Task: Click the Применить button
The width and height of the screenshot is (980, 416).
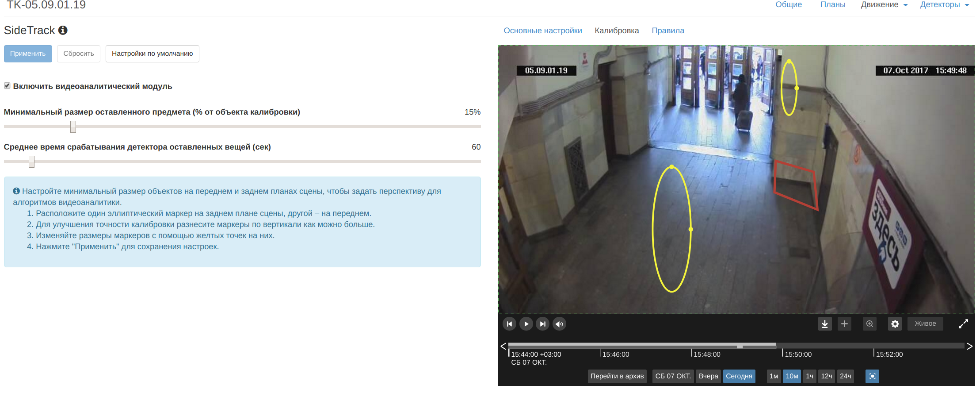Action: (28, 54)
